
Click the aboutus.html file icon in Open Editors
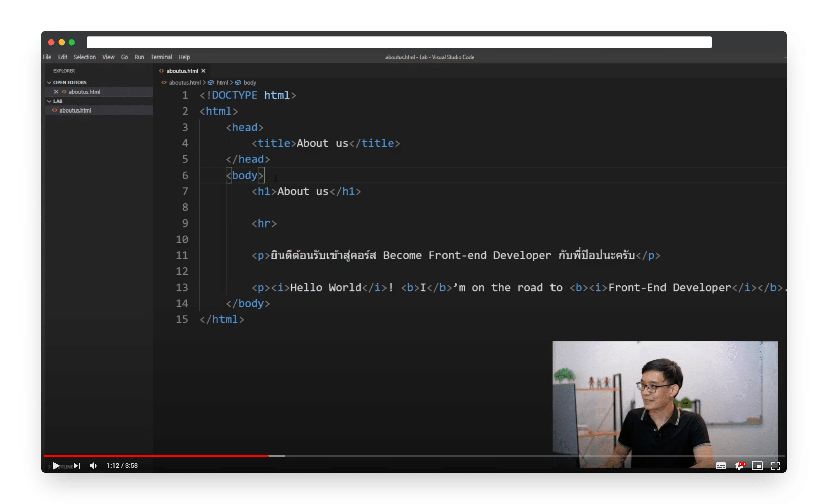click(64, 92)
